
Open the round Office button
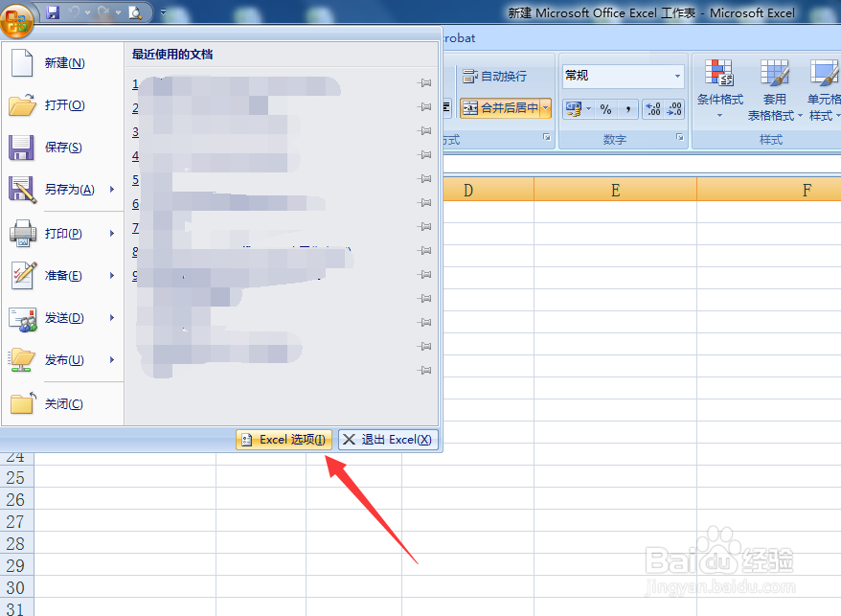(16, 20)
